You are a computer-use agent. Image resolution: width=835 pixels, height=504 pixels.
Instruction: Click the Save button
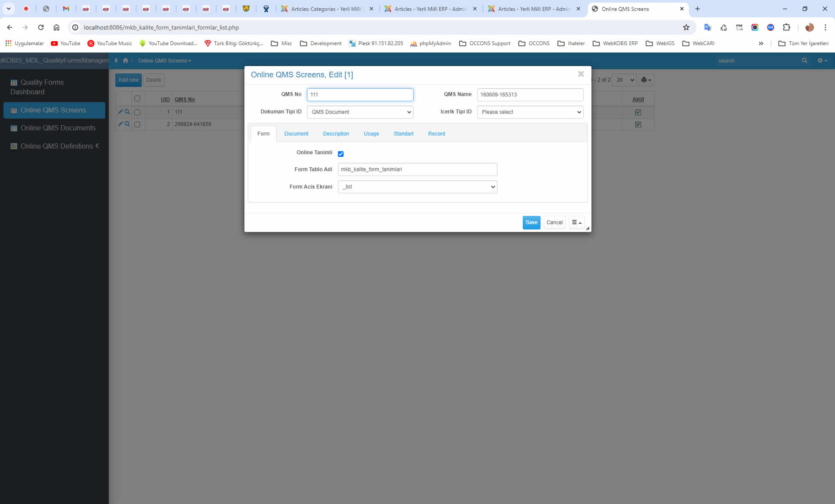click(x=531, y=222)
